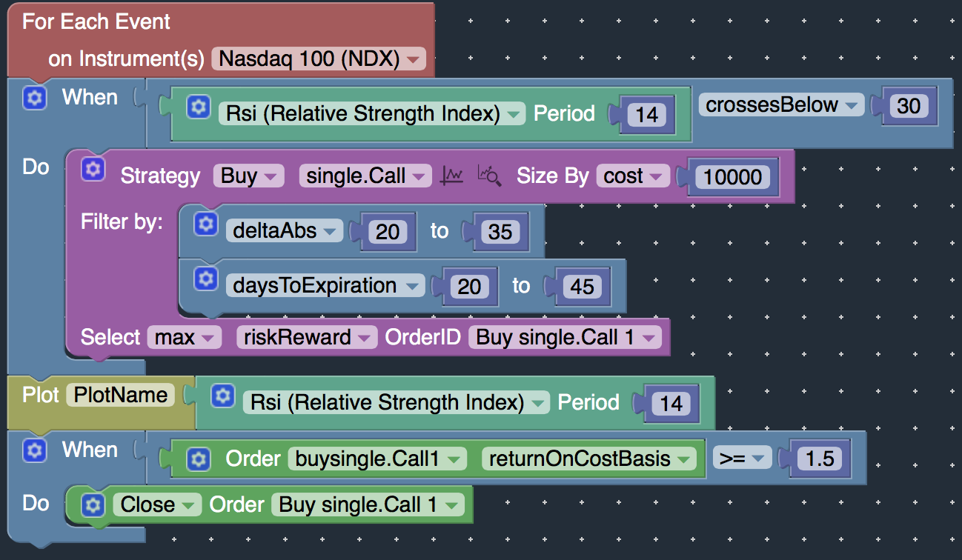Open the Select max dropdown
This screenshot has width=962, height=560.
point(185,337)
